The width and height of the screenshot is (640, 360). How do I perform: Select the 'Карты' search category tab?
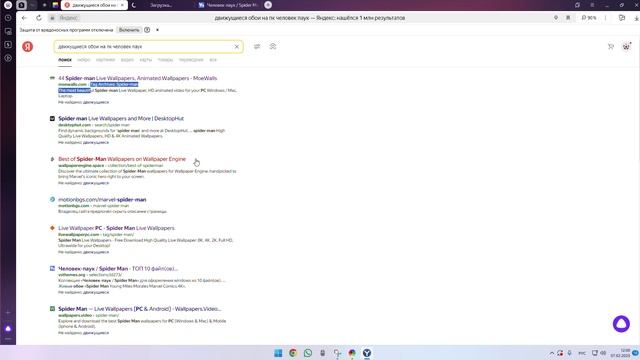pyautogui.click(x=146, y=60)
